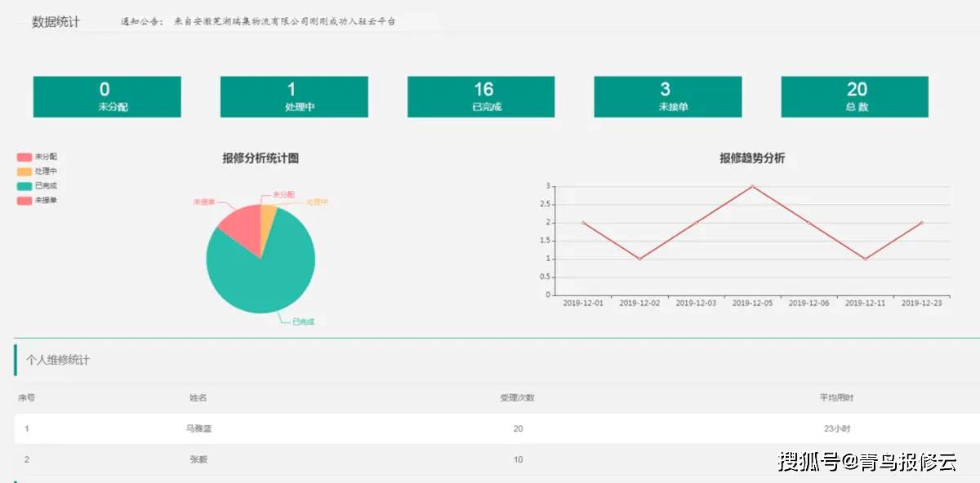Select the name cell 马雅蓝
980x483 pixels.
pos(198,428)
